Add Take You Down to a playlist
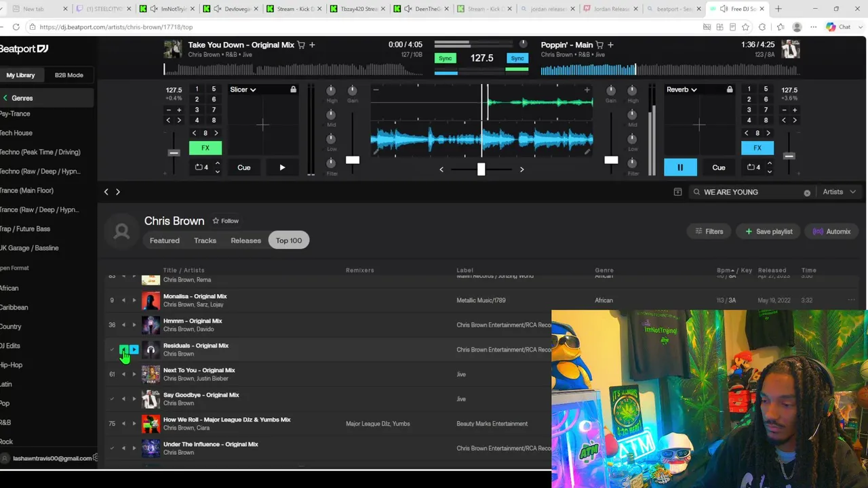Screen dimensions: 868x488 pos(312,45)
